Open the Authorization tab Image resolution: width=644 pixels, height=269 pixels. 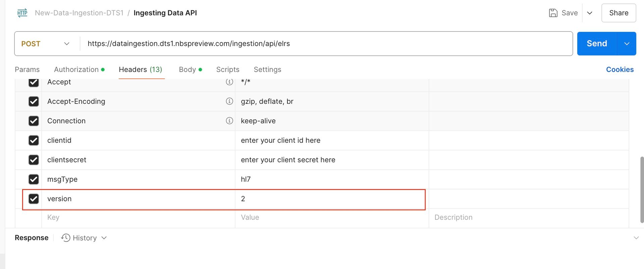pos(79,69)
